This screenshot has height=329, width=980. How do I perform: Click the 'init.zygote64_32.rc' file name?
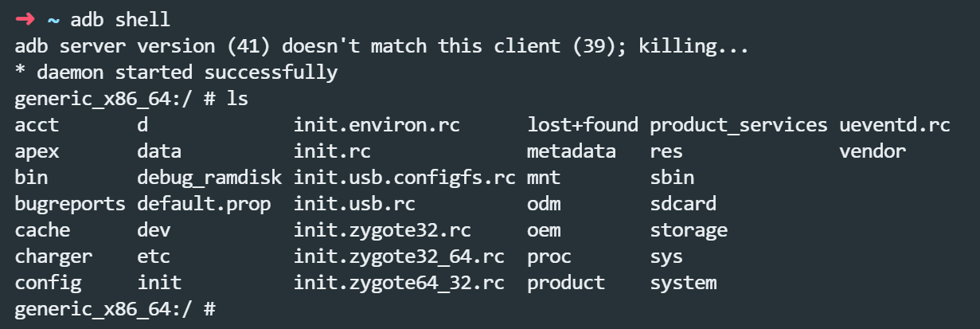399,282
